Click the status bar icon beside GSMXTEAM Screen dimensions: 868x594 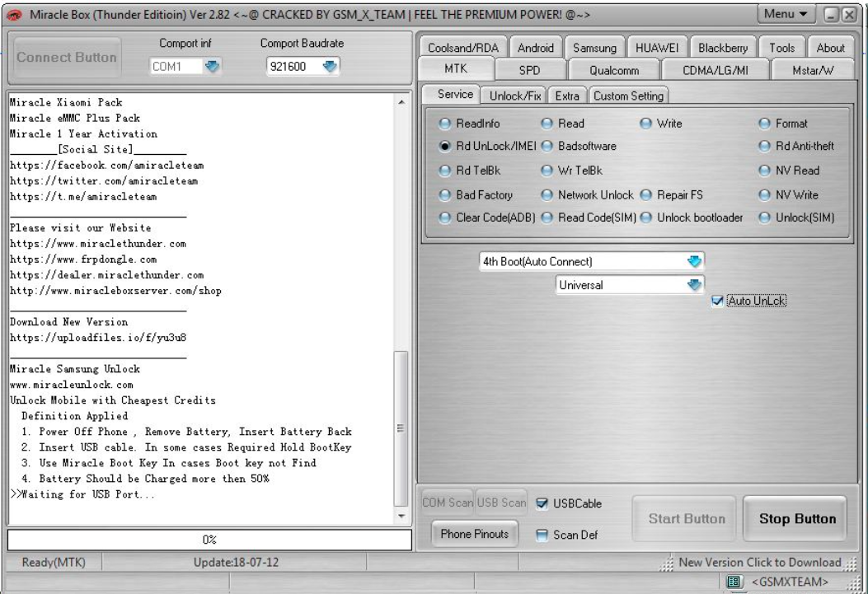pyautogui.click(x=735, y=582)
